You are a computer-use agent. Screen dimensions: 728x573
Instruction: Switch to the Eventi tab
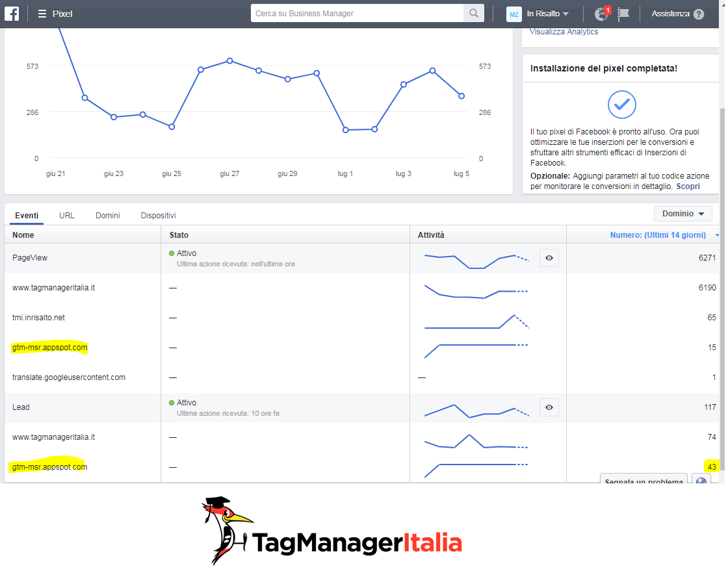coord(27,216)
